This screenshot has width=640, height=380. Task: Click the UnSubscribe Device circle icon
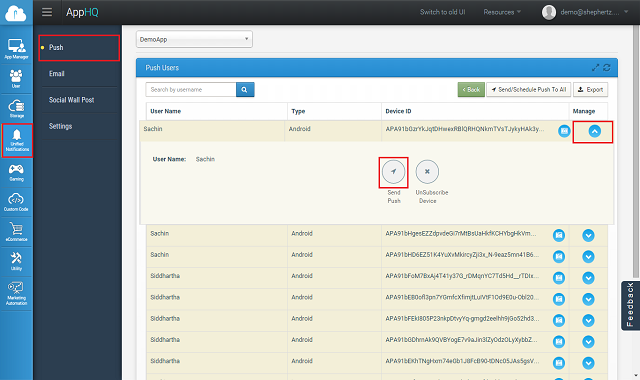coord(427,171)
